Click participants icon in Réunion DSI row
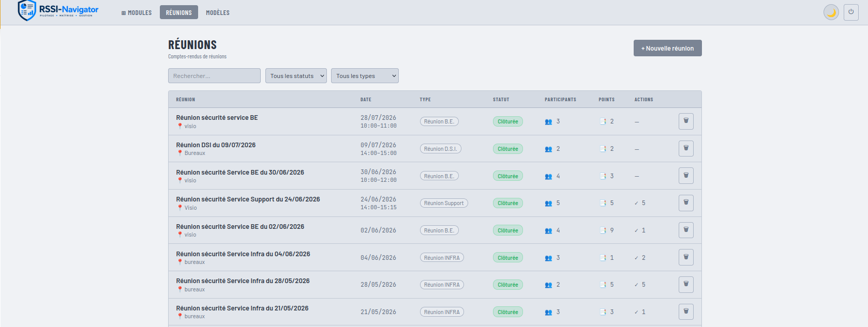Screen dimensions: 868x327 click(548, 149)
